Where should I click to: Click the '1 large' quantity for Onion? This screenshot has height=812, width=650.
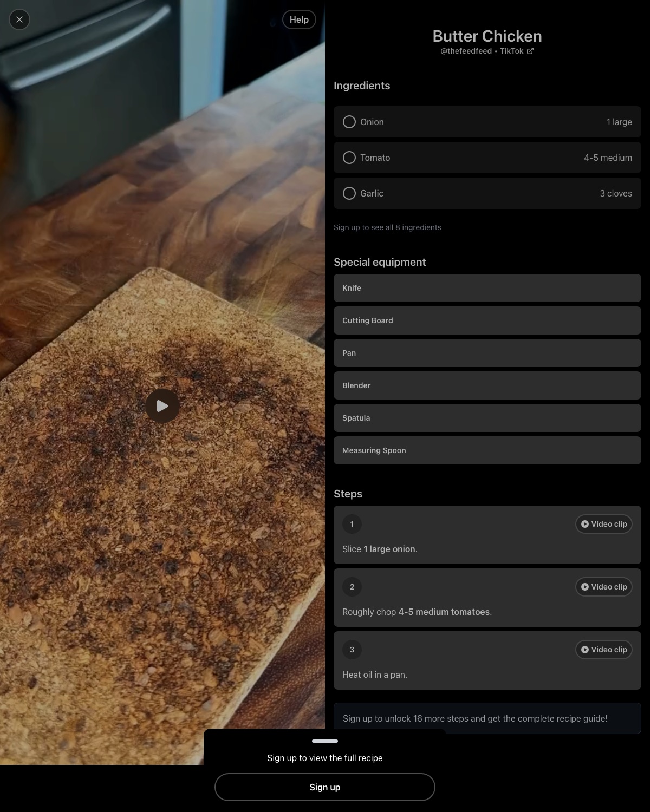tap(619, 122)
